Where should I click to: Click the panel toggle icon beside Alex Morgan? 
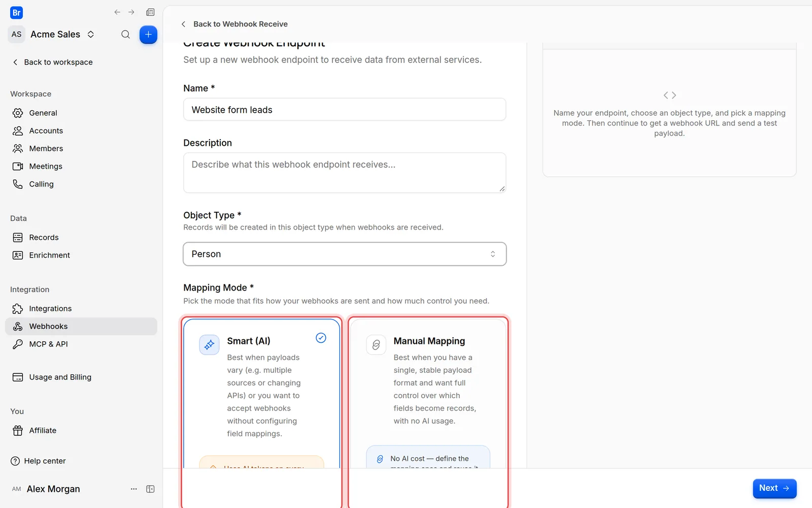click(x=150, y=489)
